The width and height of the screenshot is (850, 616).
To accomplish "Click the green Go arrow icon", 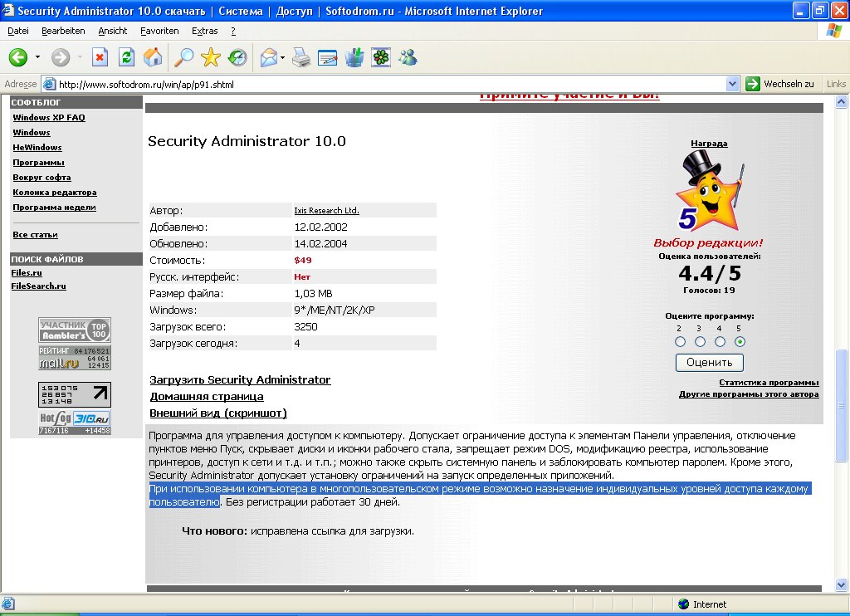I will point(752,84).
